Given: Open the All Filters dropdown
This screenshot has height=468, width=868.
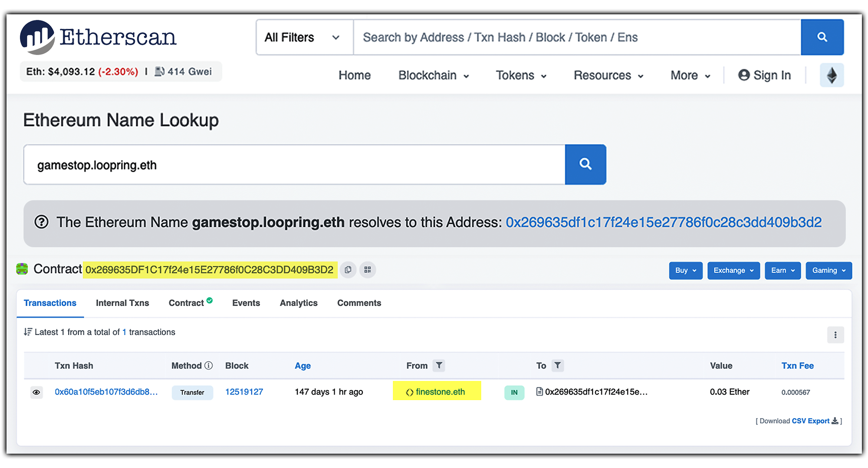Looking at the screenshot, I should click(x=304, y=37).
